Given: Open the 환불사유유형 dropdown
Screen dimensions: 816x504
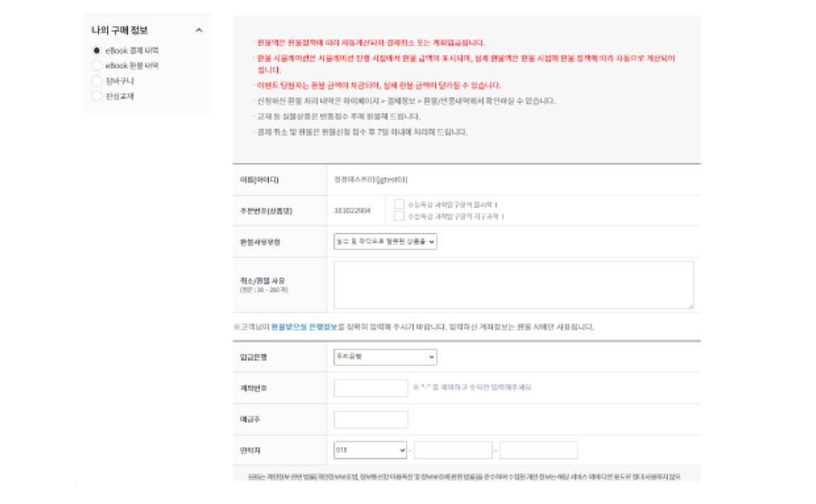Looking at the screenshot, I should pyautogui.click(x=385, y=241).
